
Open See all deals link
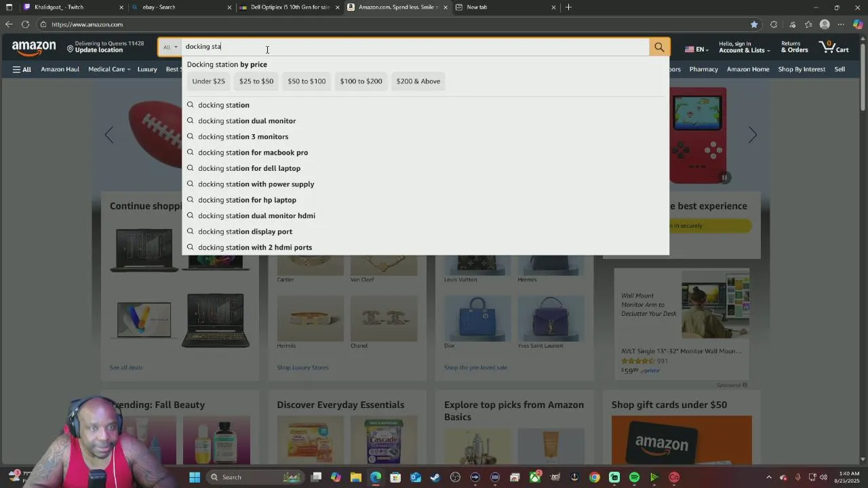tap(126, 367)
